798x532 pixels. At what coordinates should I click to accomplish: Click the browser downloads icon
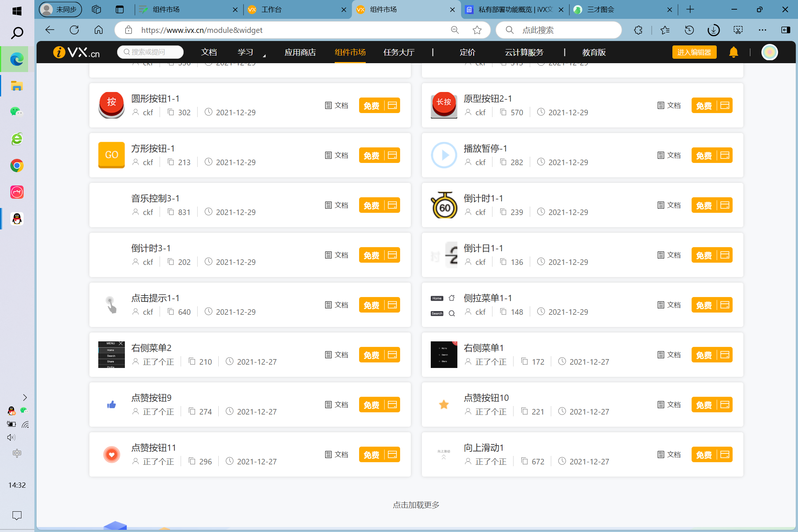click(713, 30)
